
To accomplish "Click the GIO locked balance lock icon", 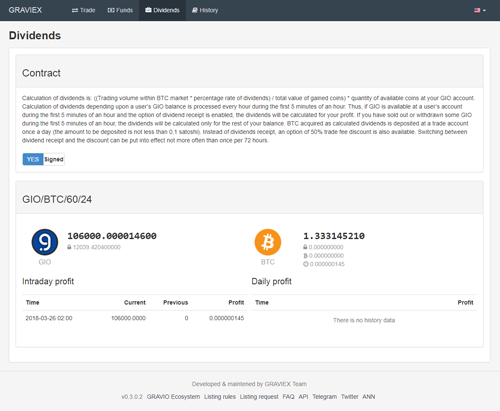I will coord(69,247).
